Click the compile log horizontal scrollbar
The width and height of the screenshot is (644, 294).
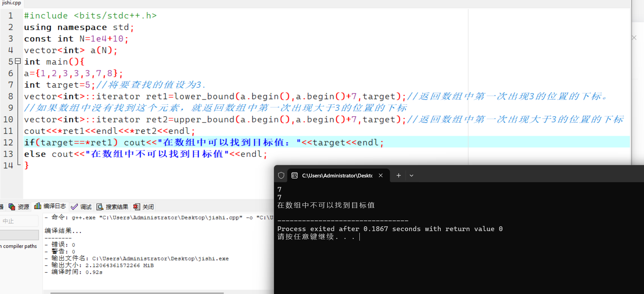137,293
